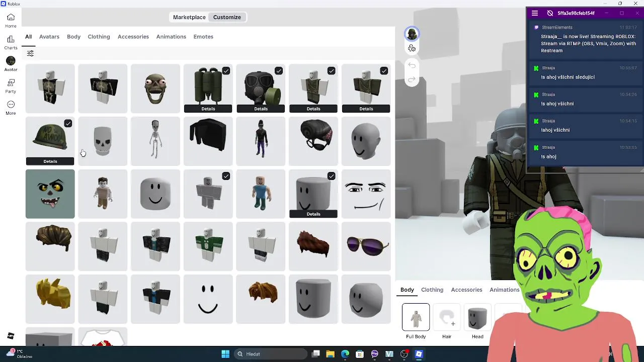The width and height of the screenshot is (644, 362).
Task: Select the black jacket item
Action: pyautogui.click(x=208, y=141)
